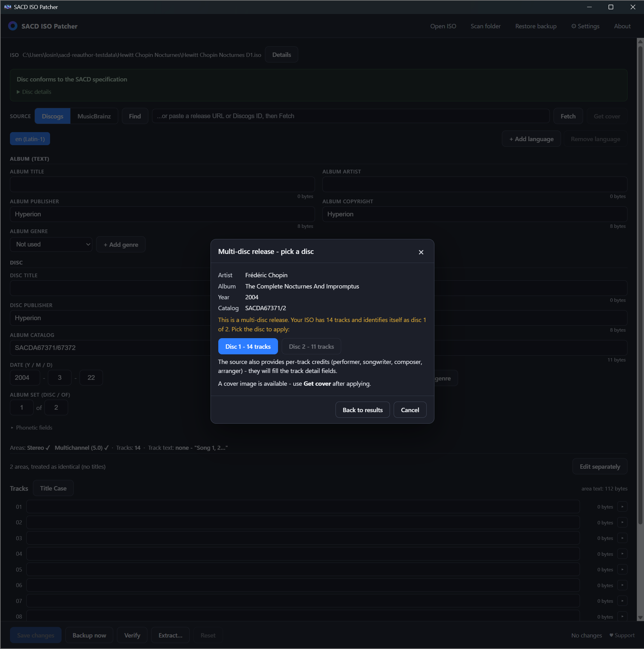Click Back to results
Screen dimensions: 644x649
coord(362,410)
